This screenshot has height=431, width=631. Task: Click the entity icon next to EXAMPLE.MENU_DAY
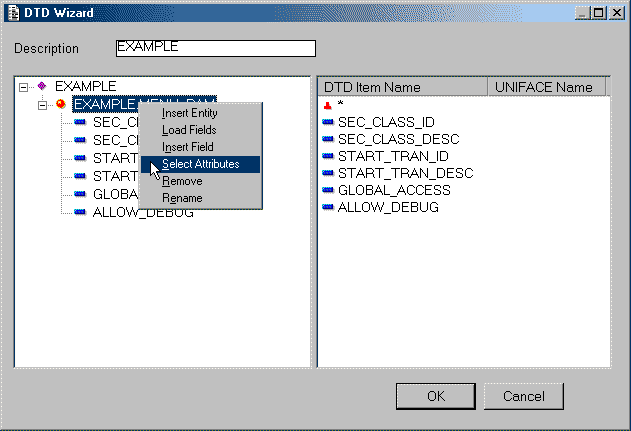click(x=61, y=104)
